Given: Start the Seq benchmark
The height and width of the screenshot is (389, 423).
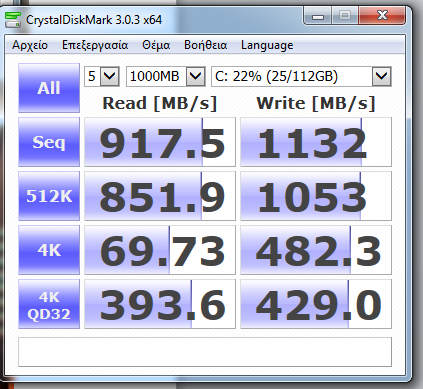Looking at the screenshot, I should tap(49, 142).
